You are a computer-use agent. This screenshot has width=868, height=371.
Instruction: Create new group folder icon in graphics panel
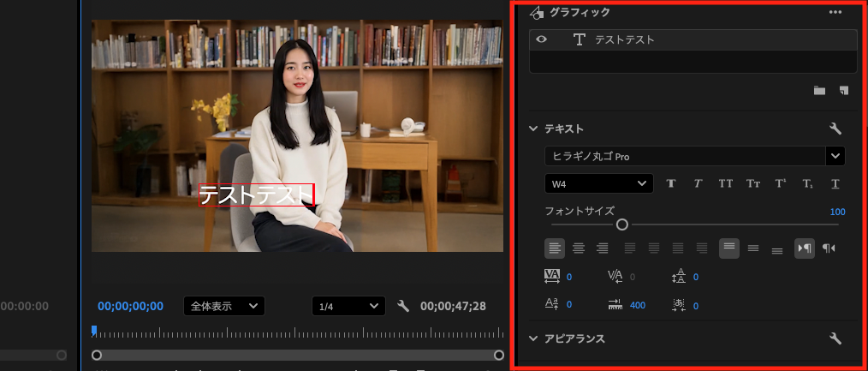tap(819, 90)
